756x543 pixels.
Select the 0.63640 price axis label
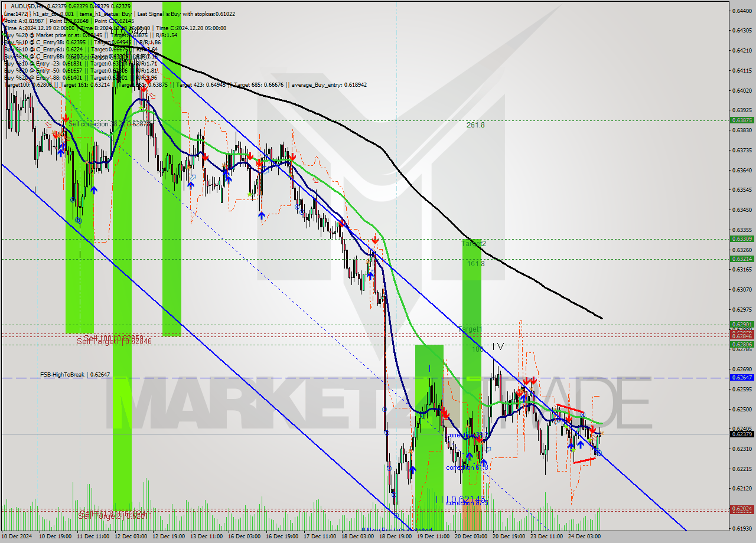742,170
